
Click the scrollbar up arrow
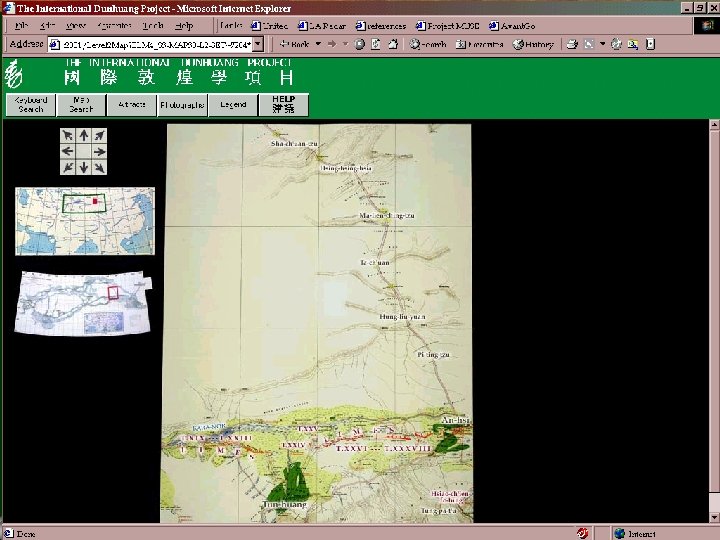pos(714,124)
